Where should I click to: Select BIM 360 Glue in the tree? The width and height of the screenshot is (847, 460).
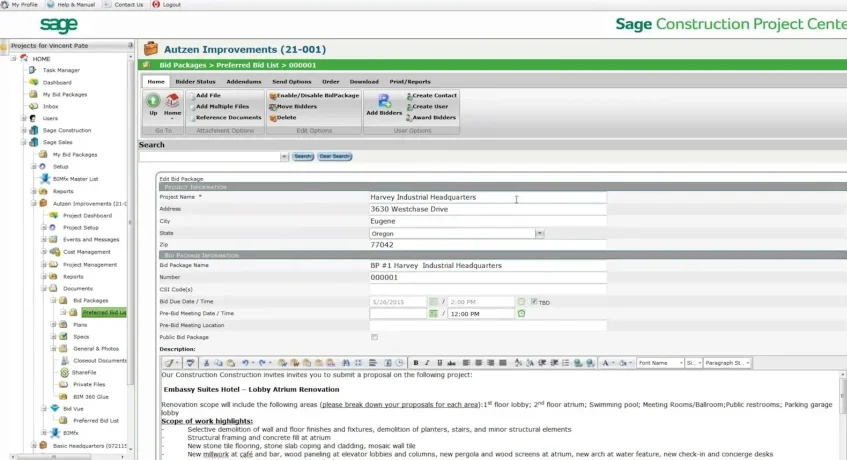tap(91, 397)
